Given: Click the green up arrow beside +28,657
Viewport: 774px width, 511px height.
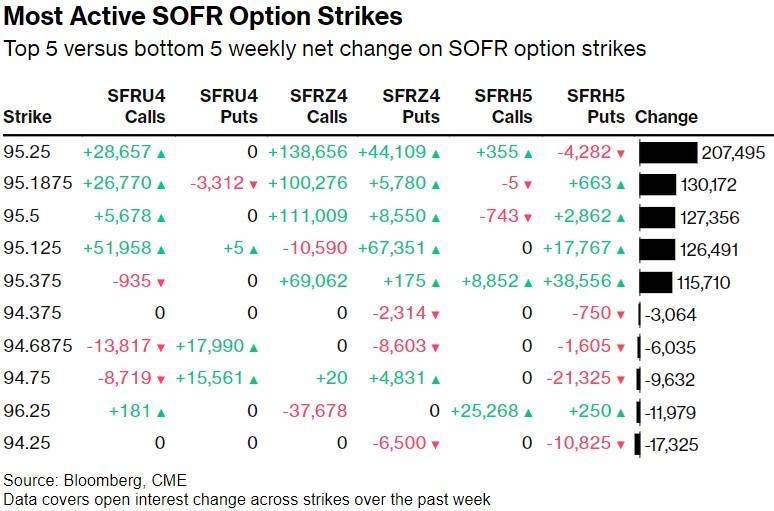Looking at the screenshot, I should pos(161,153).
